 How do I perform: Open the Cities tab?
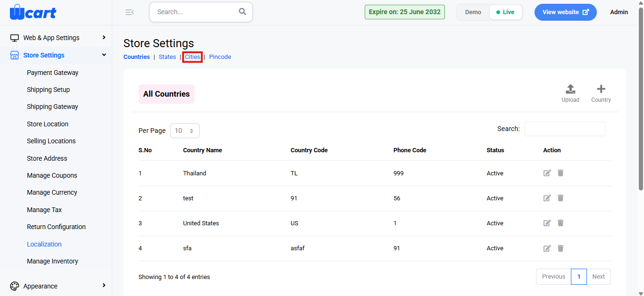tap(192, 57)
